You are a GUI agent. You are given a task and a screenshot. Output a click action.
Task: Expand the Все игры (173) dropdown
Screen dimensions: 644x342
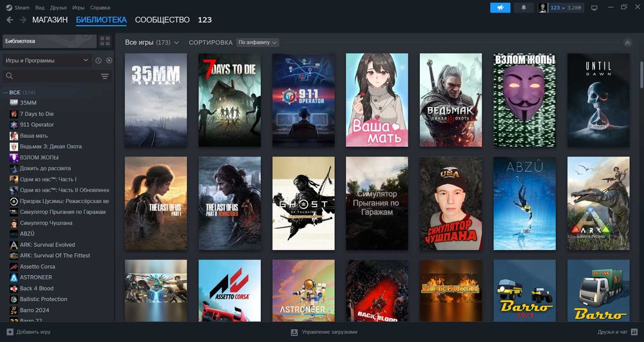tap(152, 43)
